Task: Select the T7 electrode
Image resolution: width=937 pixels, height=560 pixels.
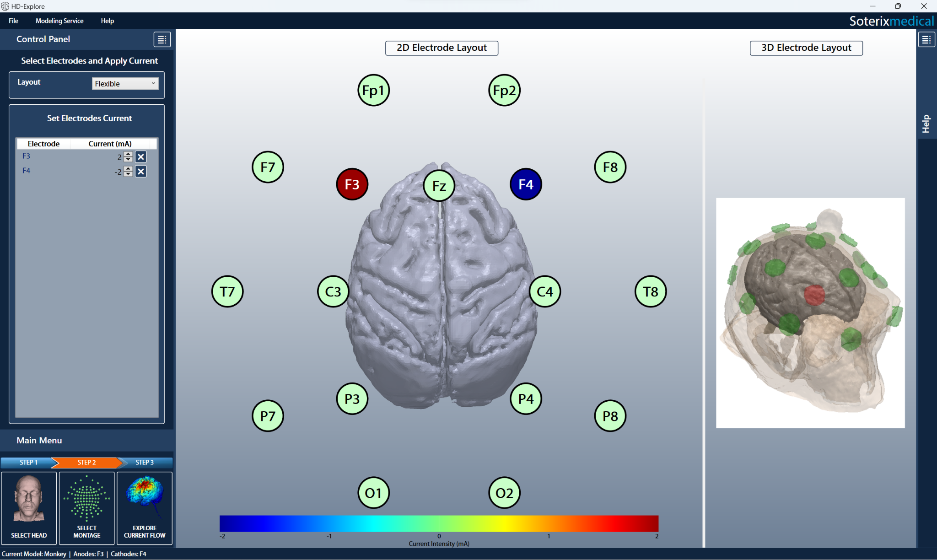Action: coord(227,291)
